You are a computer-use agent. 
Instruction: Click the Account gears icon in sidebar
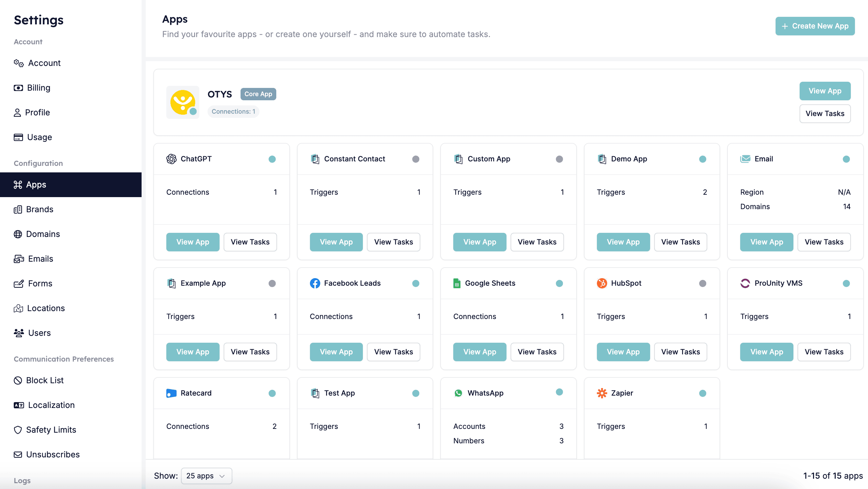[x=19, y=63]
